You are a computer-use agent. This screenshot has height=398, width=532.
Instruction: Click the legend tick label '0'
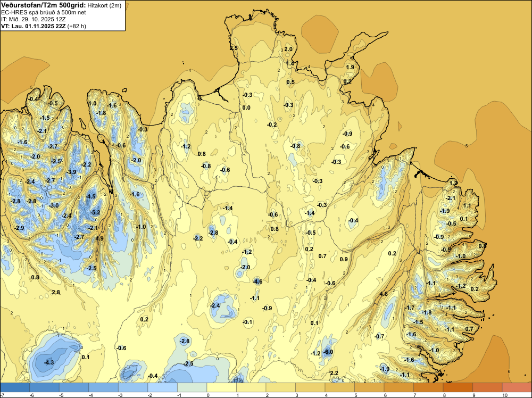[x=208, y=395]
